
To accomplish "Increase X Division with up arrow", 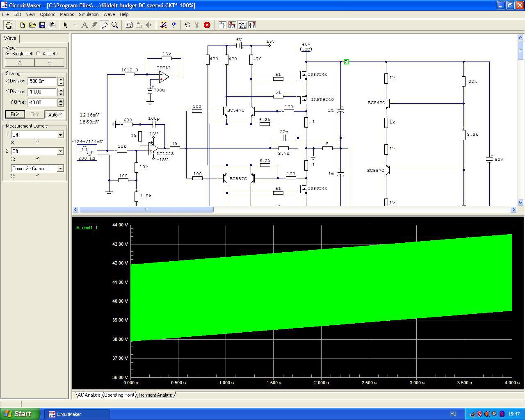I will tap(61, 79).
